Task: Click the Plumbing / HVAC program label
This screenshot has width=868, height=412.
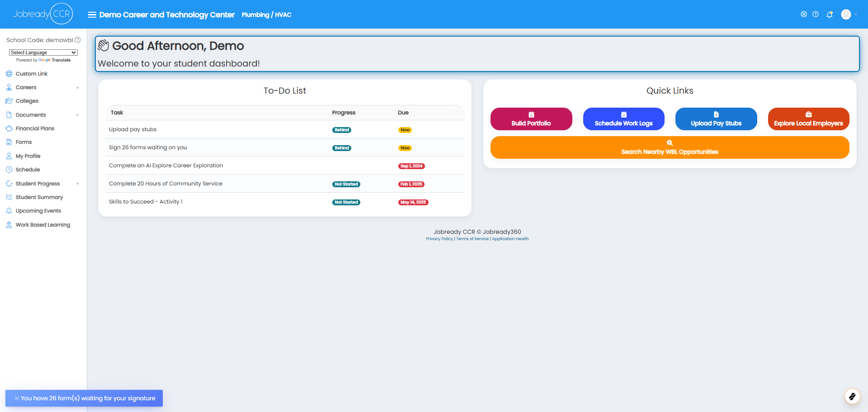Action: point(267,15)
